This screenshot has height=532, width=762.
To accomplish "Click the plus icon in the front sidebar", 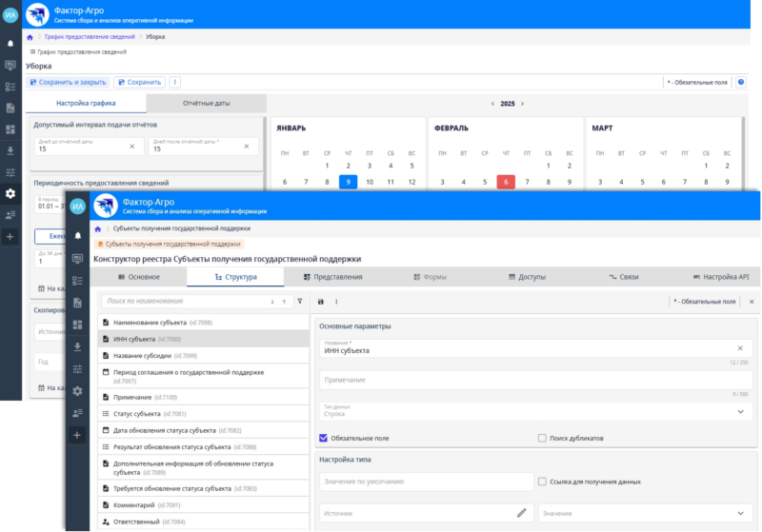I will click(77, 434).
